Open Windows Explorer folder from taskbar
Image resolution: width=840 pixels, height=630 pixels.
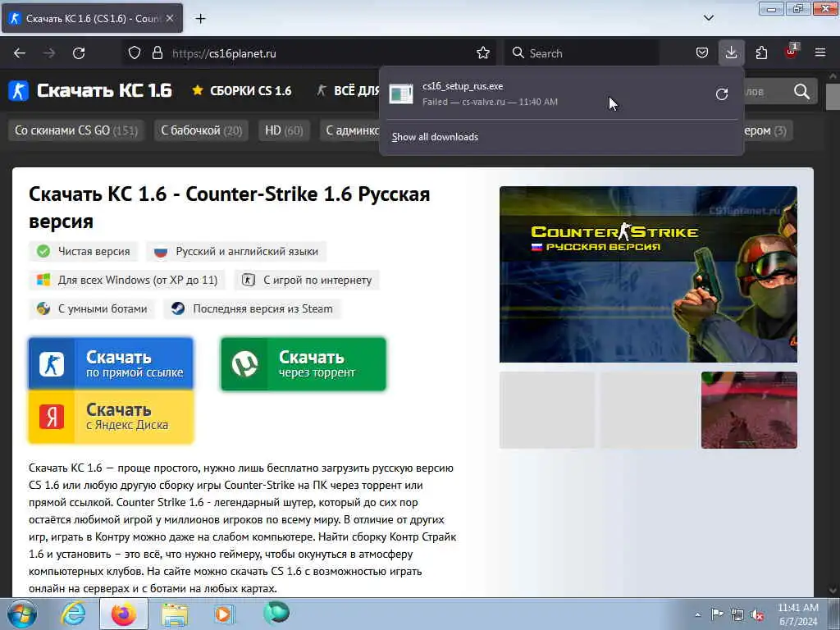click(176, 614)
